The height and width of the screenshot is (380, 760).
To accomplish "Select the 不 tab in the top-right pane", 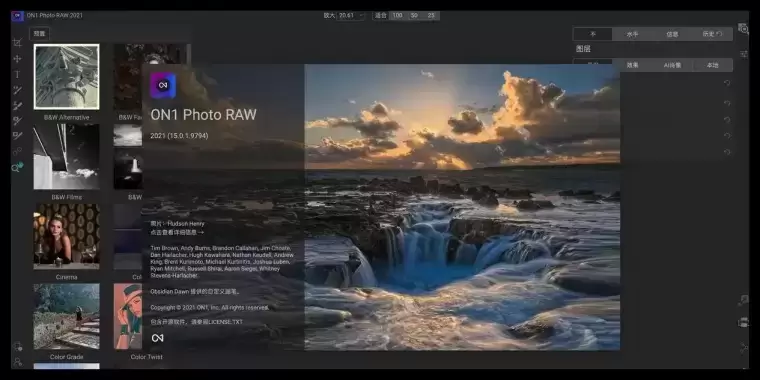I will [593, 34].
